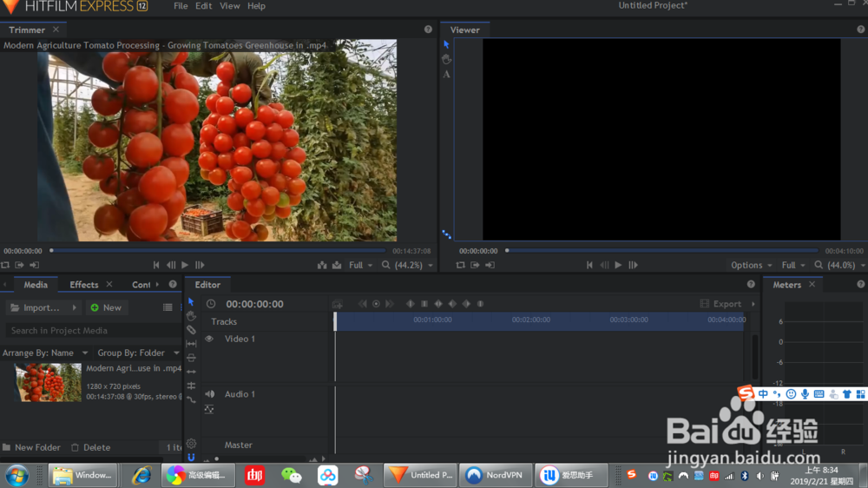Open the Editor timeline settings gear
Screen dimensions: 868x488
point(191,443)
